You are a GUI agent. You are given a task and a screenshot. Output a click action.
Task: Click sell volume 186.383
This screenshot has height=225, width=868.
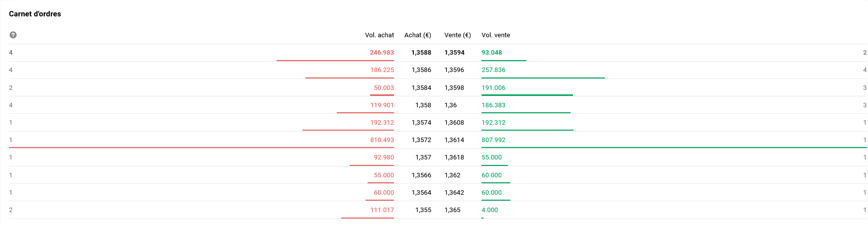pyautogui.click(x=493, y=105)
